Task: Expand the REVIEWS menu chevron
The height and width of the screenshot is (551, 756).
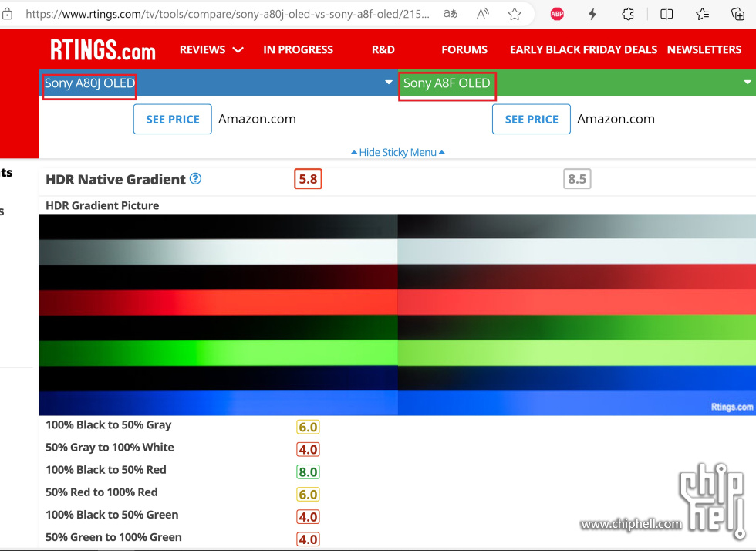Action: point(238,49)
